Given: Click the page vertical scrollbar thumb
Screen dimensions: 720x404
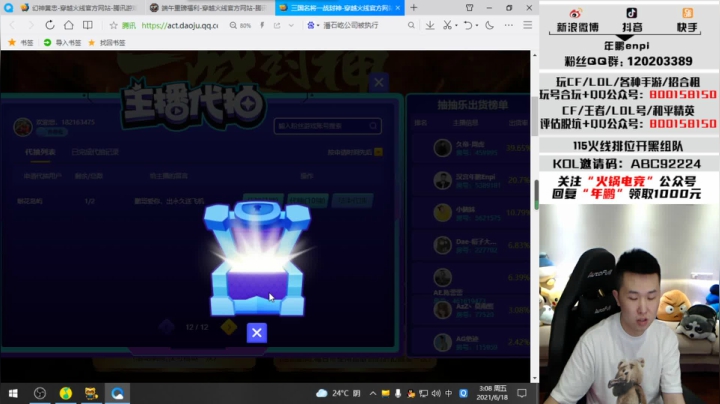Looking at the screenshot, I should point(534,117).
